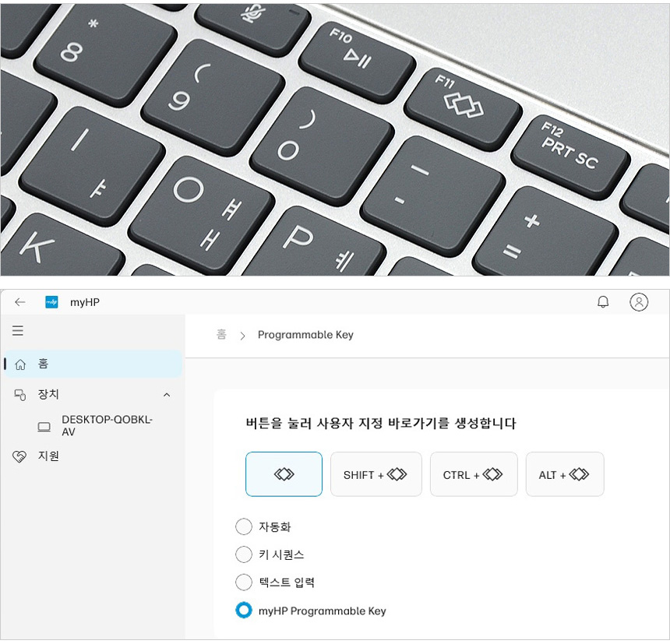Click the breadcrumb chevron after 홈
The image size is (670, 644).
pos(243,336)
